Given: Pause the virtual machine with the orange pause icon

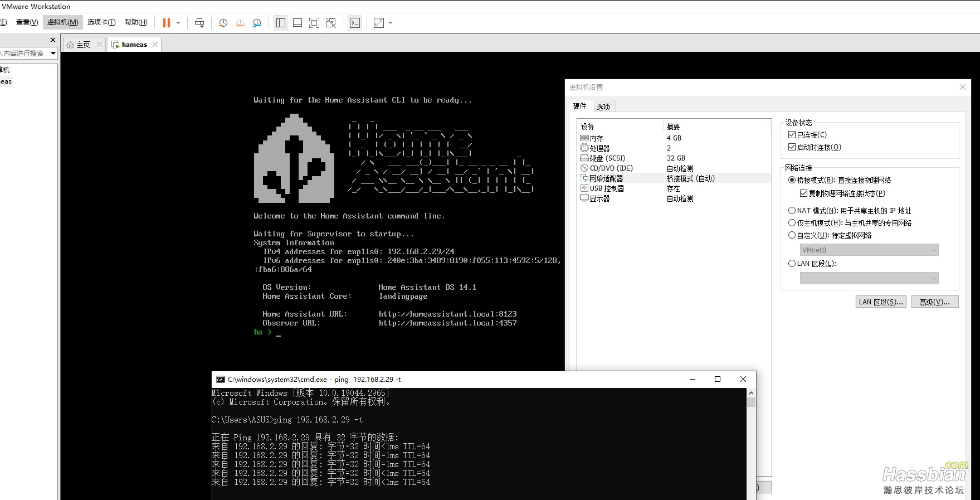Looking at the screenshot, I should pyautogui.click(x=166, y=23).
